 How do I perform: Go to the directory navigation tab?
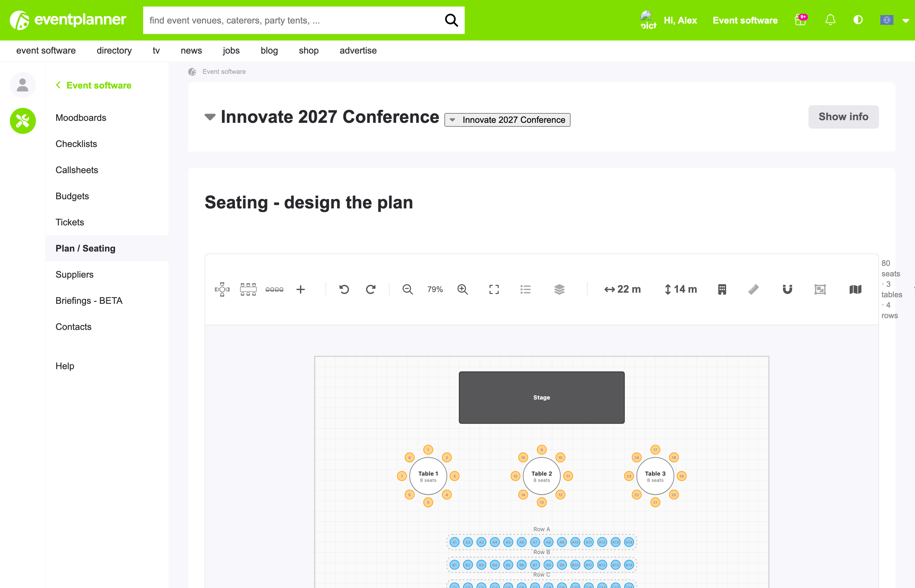coord(114,50)
